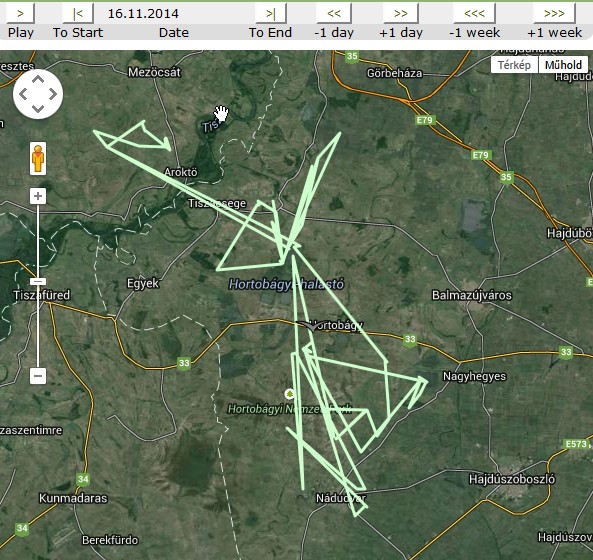Jump to end of track

point(271,14)
